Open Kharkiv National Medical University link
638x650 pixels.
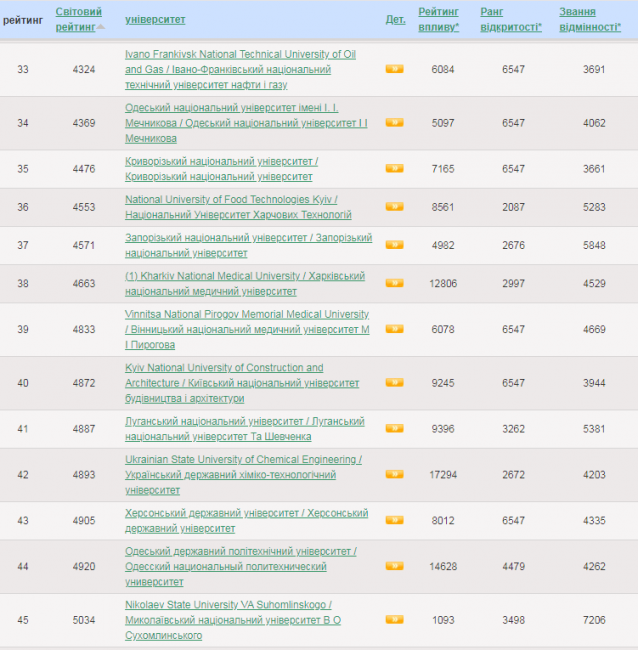tap(245, 284)
